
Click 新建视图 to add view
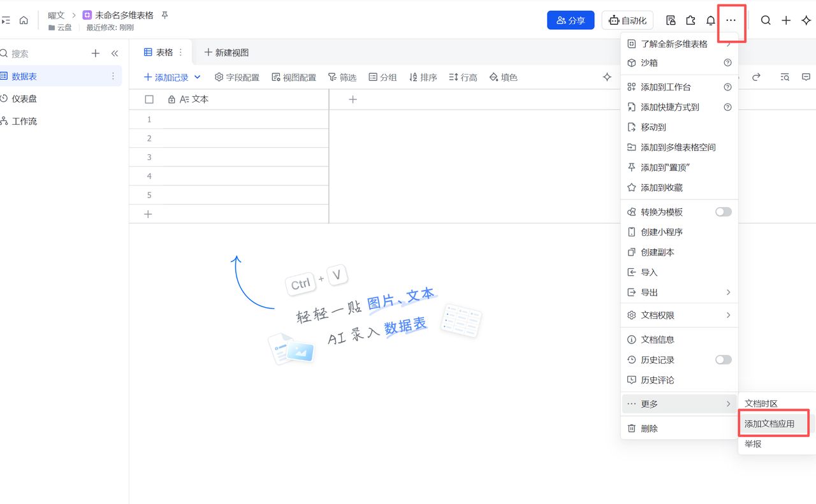pos(226,52)
